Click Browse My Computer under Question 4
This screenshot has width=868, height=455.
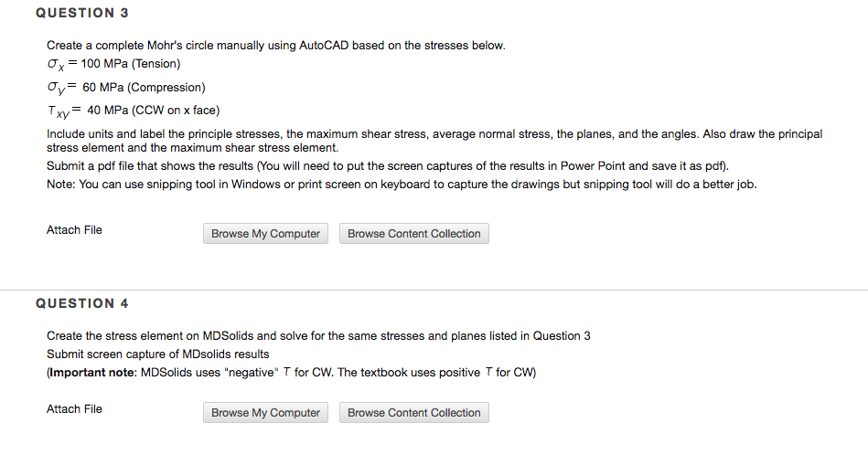(265, 413)
